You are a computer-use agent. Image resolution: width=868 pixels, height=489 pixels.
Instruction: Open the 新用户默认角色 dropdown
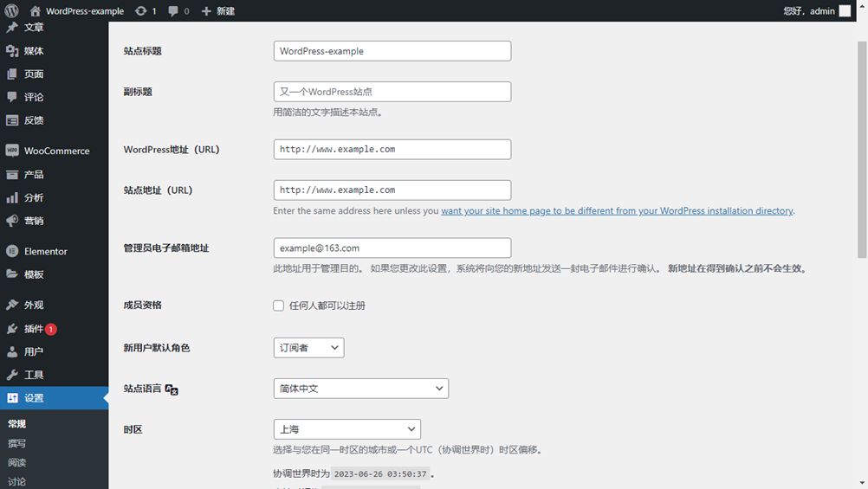(x=309, y=347)
